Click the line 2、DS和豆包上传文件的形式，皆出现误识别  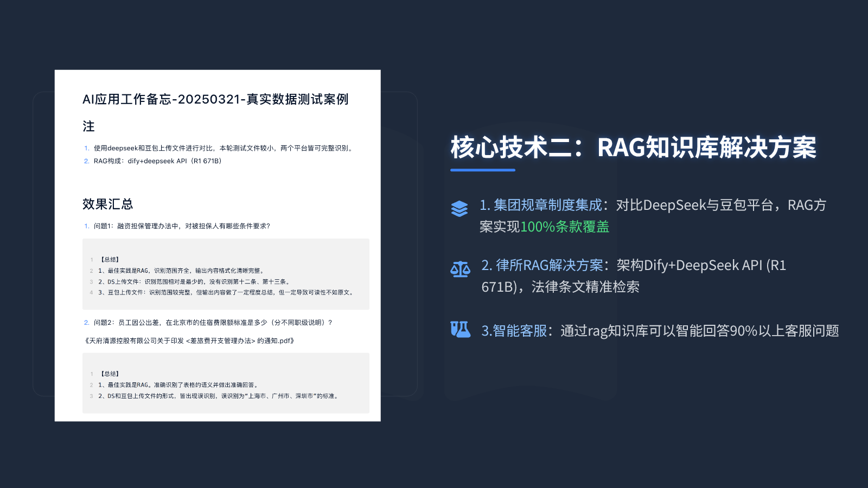[219, 396]
